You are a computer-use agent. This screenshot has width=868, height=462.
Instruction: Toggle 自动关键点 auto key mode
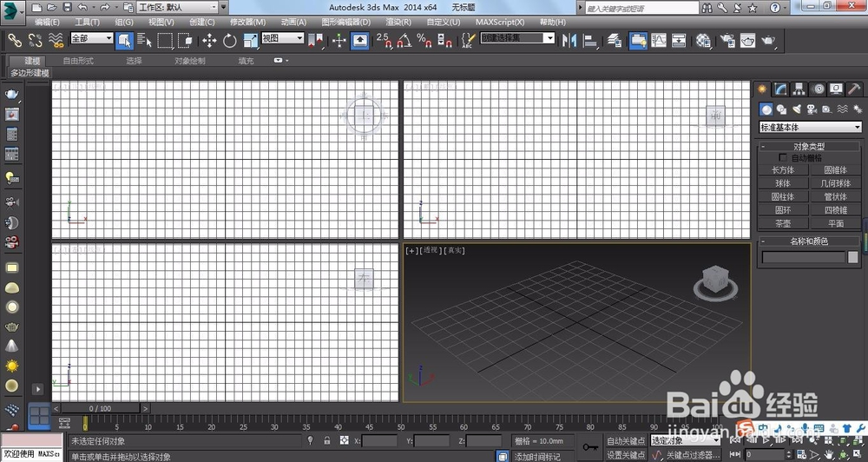[626, 441]
